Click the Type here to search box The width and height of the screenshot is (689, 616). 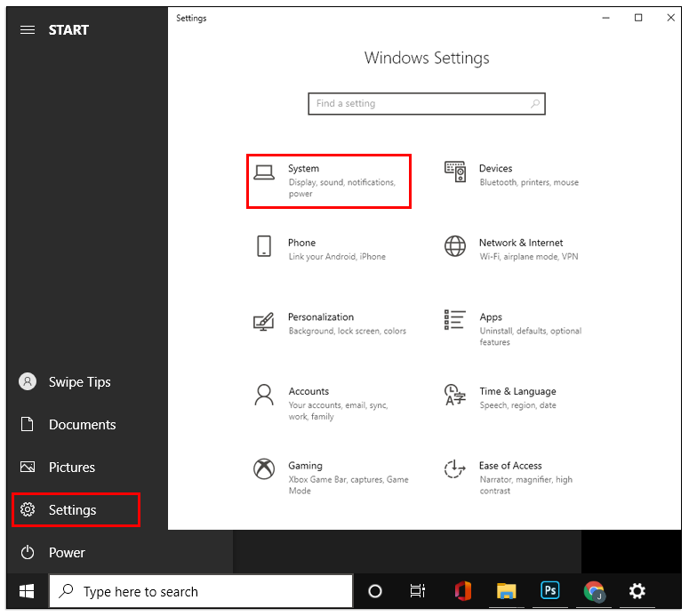[201, 591]
